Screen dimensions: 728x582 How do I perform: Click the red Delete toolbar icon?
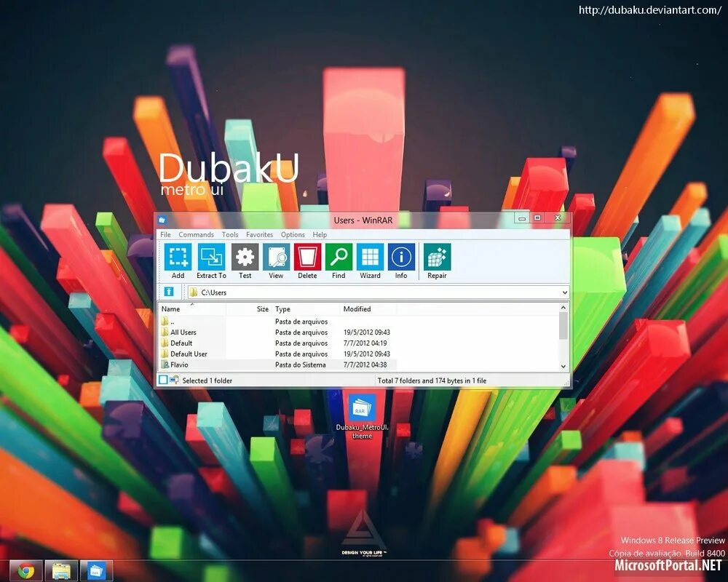coord(307,256)
